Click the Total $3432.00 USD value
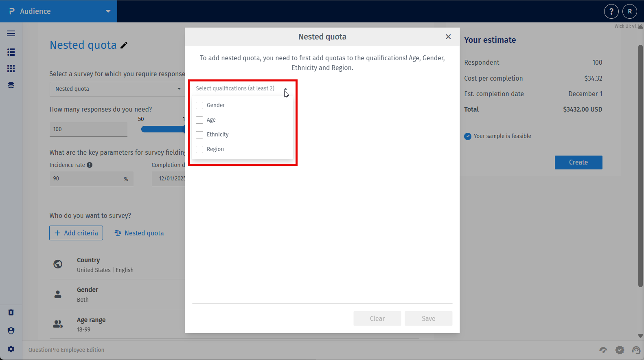 click(x=583, y=109)
